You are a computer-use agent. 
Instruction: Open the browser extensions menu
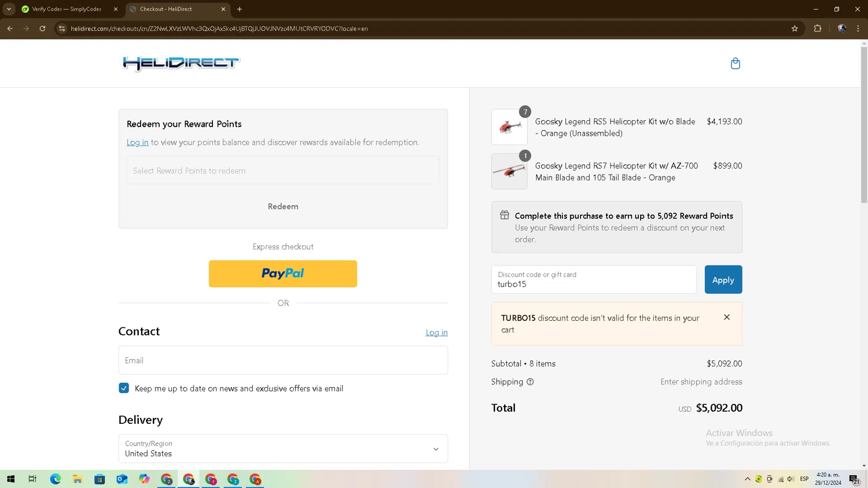pos(818,28)
